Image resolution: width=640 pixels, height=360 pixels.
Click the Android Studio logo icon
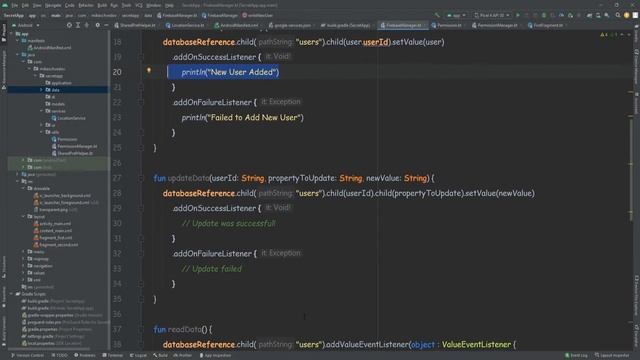point(4,5)
